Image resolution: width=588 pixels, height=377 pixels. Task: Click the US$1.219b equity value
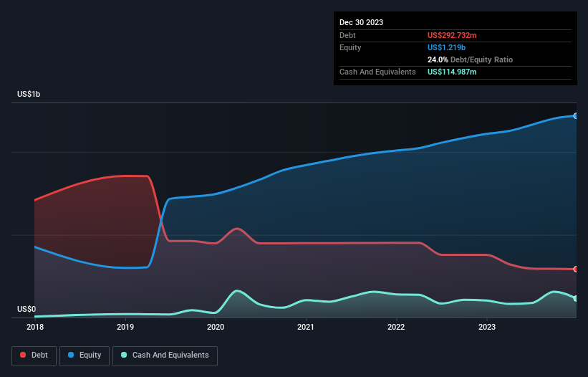(446, 47)
